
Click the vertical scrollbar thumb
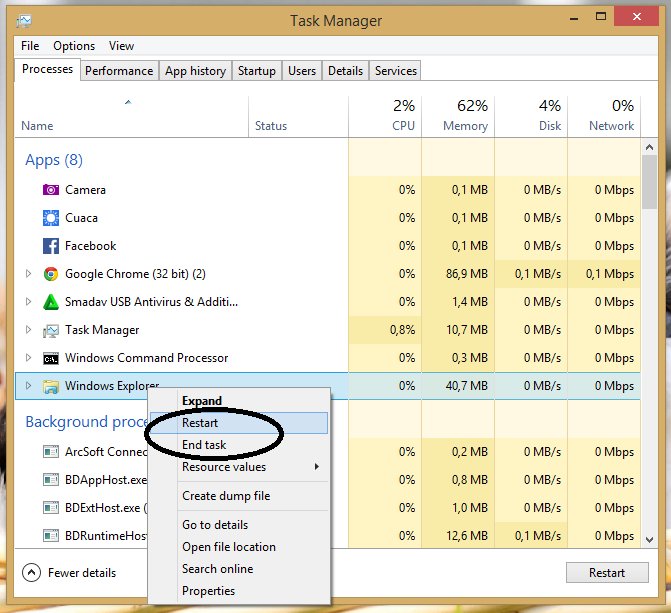(649, 182)
